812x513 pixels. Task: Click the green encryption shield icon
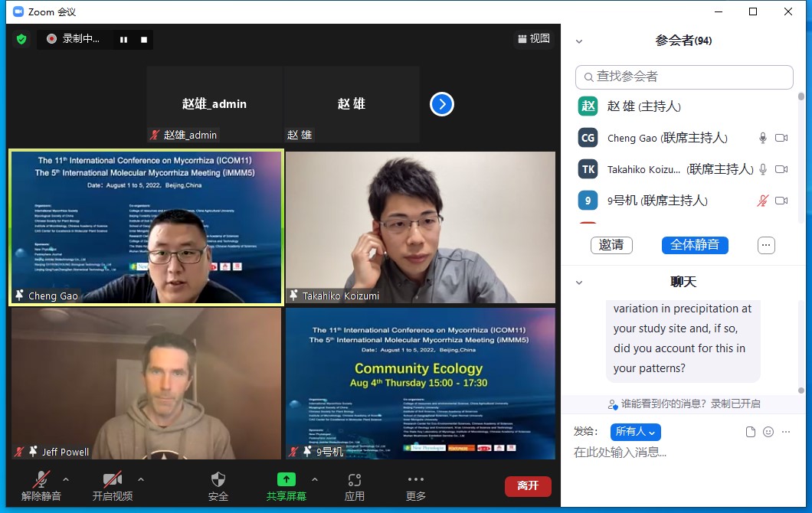(21, 38)
